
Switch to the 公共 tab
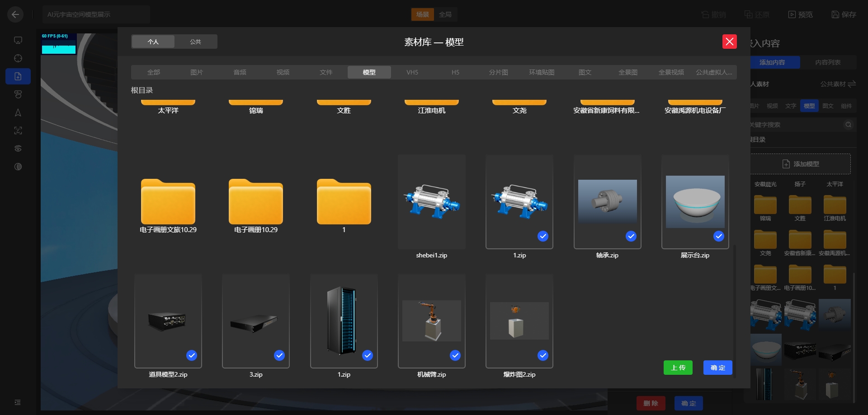pos(195,41)
